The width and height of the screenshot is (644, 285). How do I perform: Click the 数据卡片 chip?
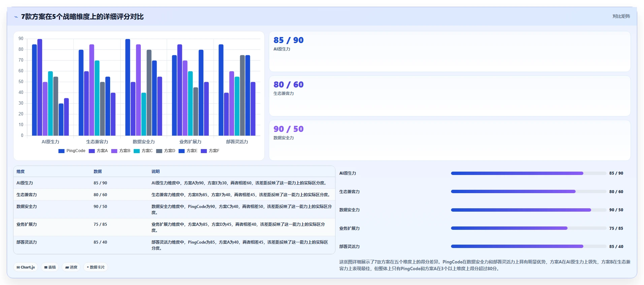tap(96, 267)
